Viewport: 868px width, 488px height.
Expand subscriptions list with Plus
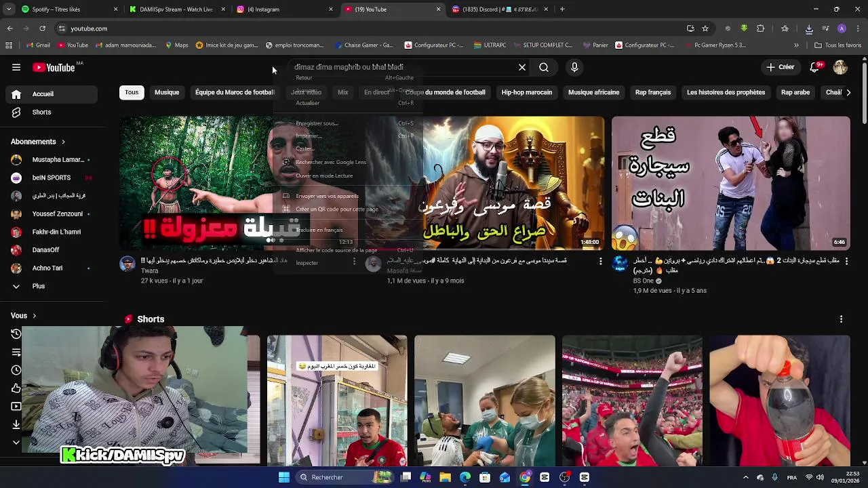coord(50,286)
